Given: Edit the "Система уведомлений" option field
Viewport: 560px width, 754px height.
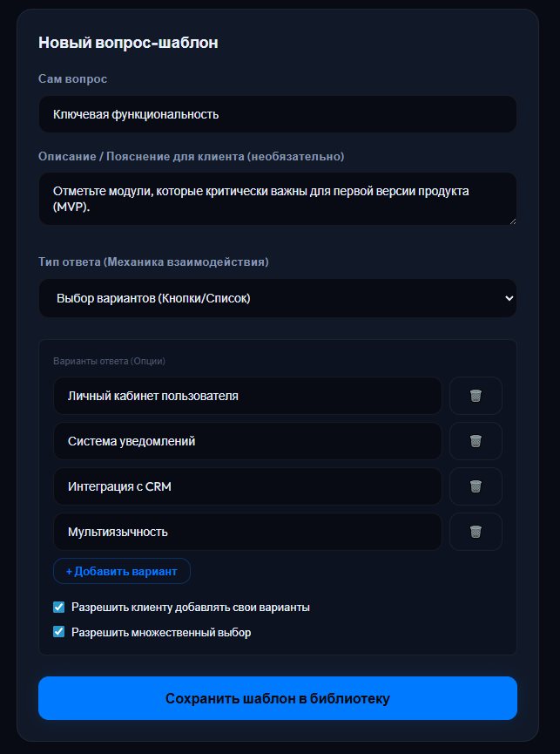Looking at the screenshot, I should (x=247, y=441).
